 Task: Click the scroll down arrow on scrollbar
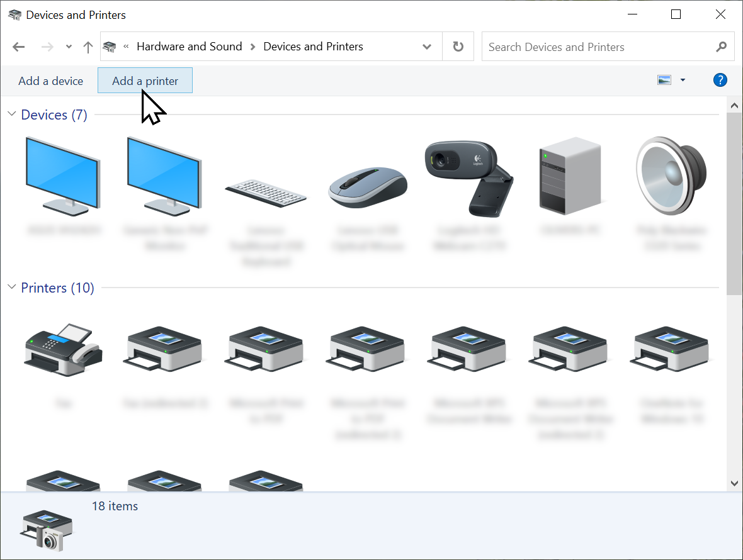(x=734, y=483)
